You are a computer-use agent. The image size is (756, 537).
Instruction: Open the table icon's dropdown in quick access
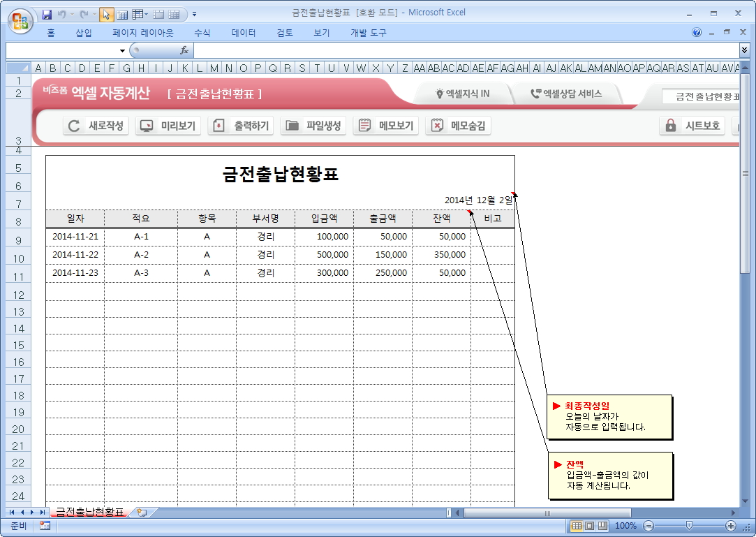coord(146,15)
